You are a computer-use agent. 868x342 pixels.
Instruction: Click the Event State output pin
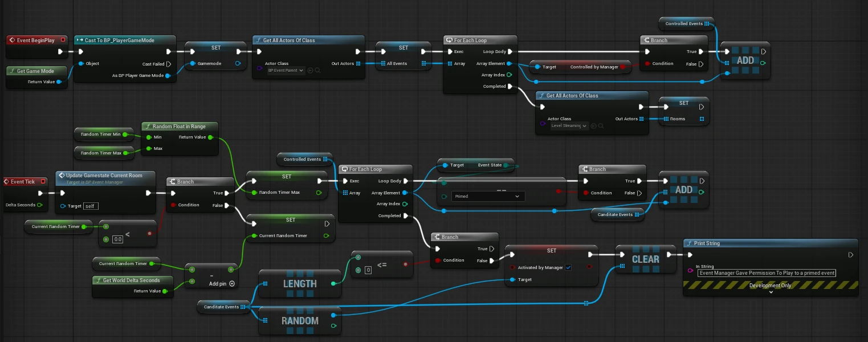click(x=506, y=165)
